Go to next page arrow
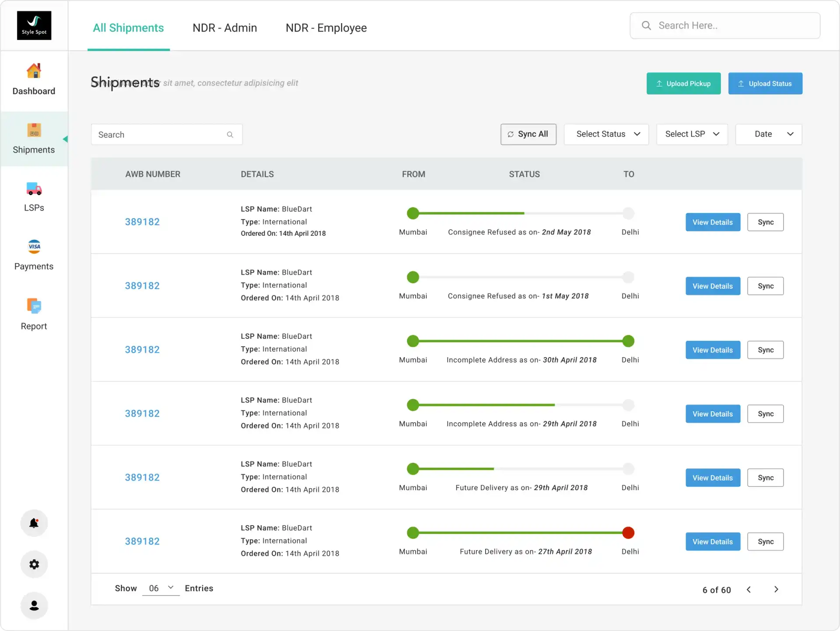840x631 pixels. pyautogui.click(x=776, y=589)
